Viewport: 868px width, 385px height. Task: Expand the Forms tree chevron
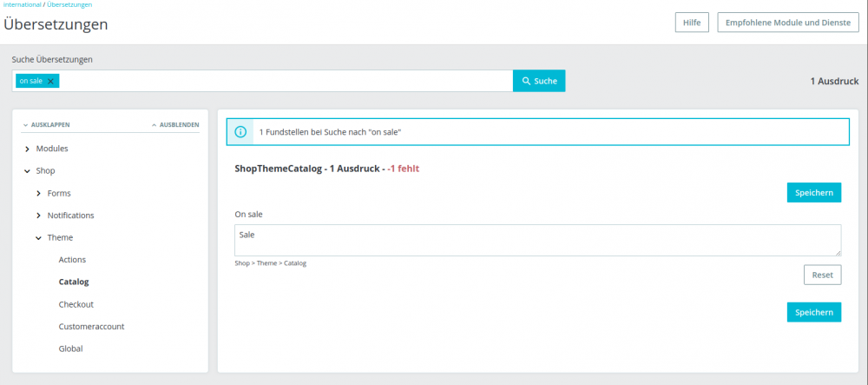(x=38, y=193)
